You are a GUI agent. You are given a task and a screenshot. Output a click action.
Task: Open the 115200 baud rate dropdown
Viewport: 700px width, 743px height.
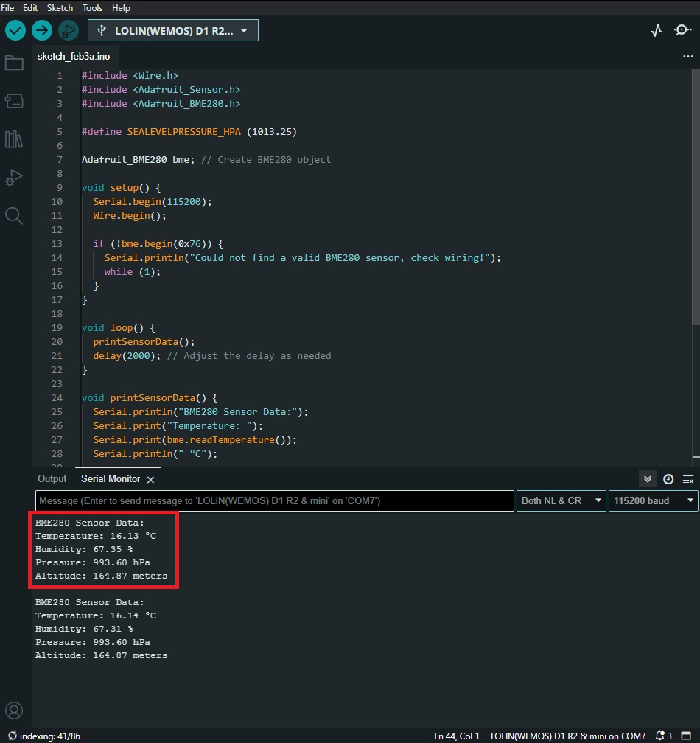653,501
